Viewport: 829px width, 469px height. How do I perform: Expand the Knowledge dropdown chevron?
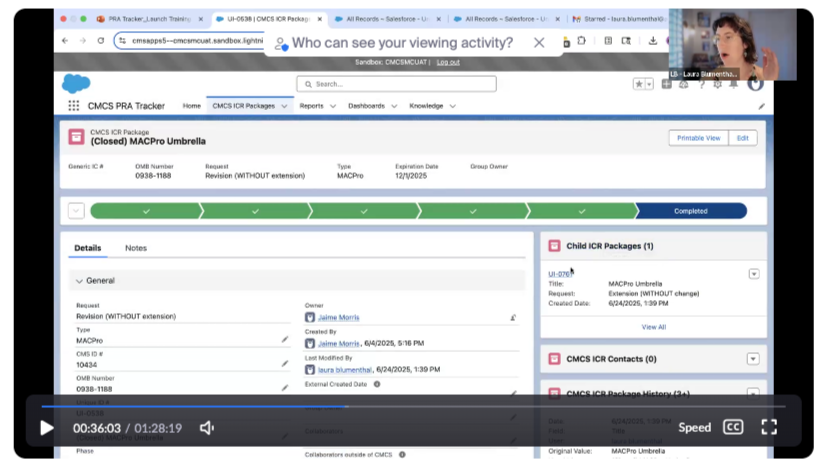pos(453,106)
